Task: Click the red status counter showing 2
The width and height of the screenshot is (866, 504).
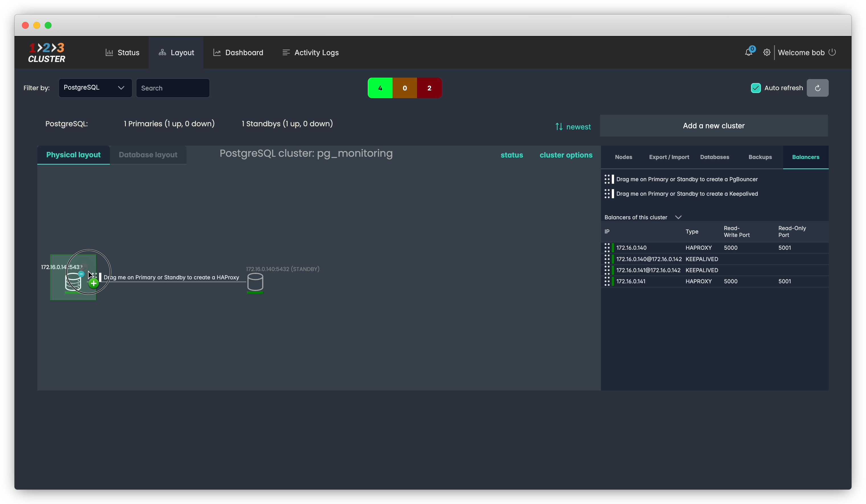Action: [429, 88]
